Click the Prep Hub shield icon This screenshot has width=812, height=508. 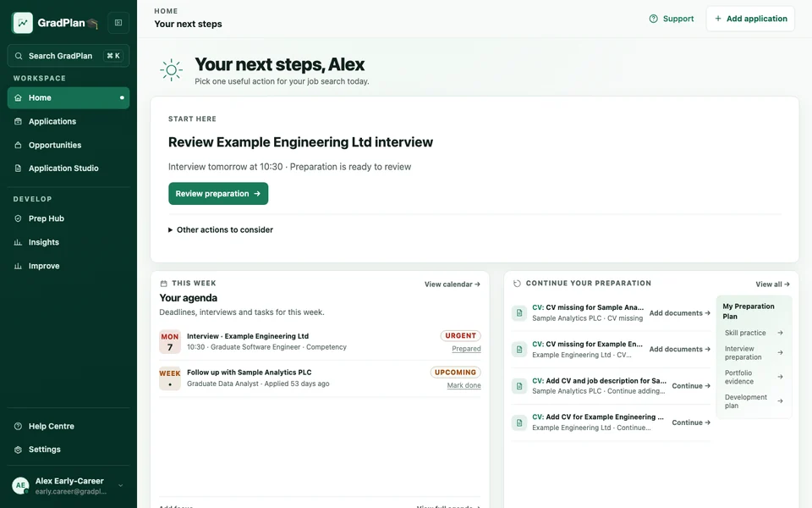coord(18,218)
